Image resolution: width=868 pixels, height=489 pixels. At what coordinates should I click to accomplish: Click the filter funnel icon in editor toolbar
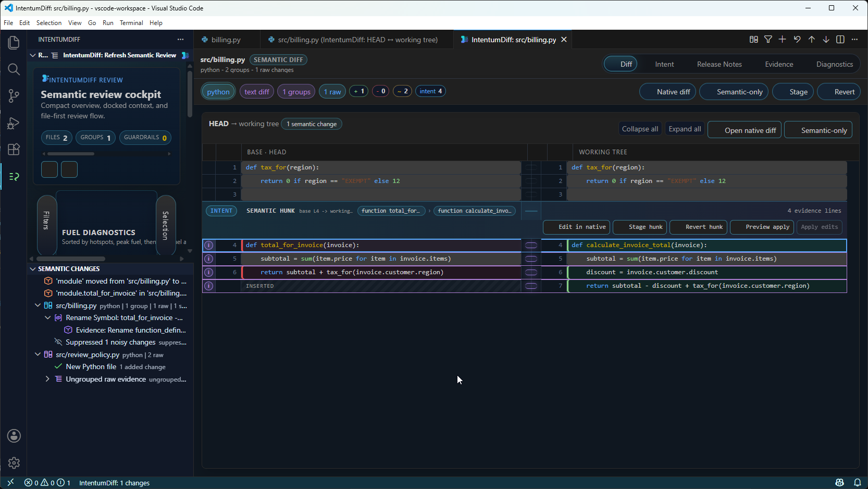pos(768,40)
